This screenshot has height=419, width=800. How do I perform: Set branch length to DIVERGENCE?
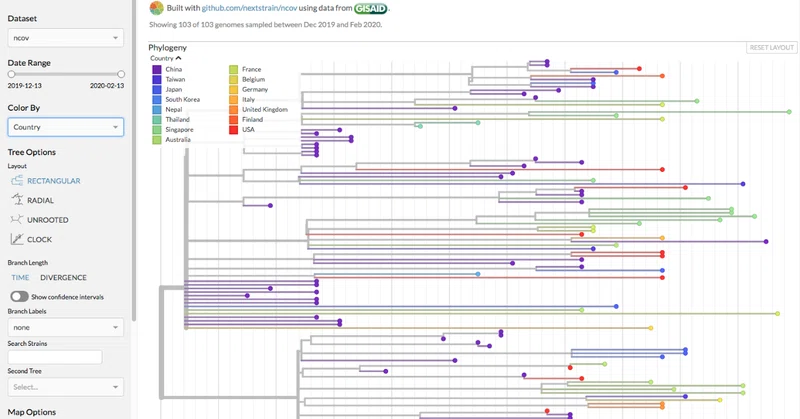[x=63, y=278]
